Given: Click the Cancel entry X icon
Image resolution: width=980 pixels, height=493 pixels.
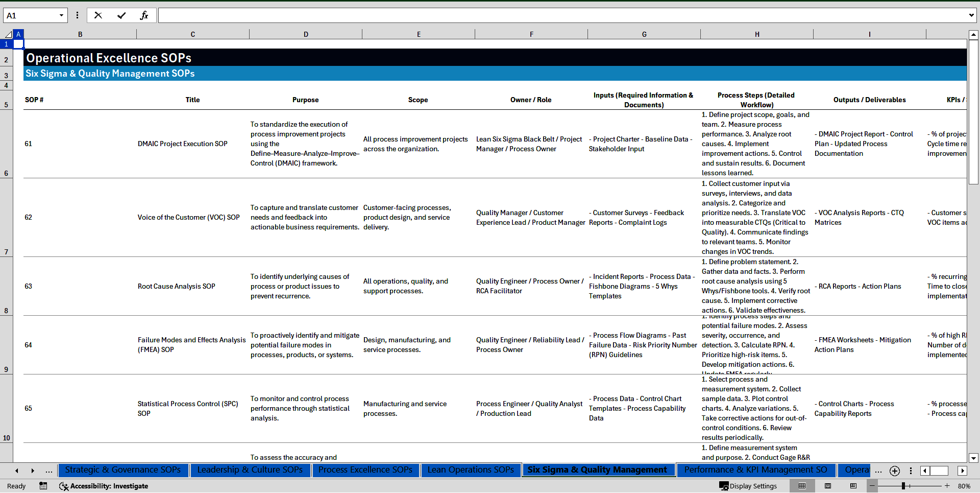Looking at the screenshot, I should click(98, 15).
